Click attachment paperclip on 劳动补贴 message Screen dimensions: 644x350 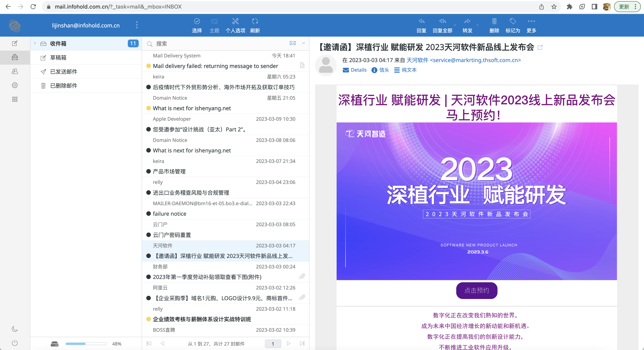pos(302,276)
